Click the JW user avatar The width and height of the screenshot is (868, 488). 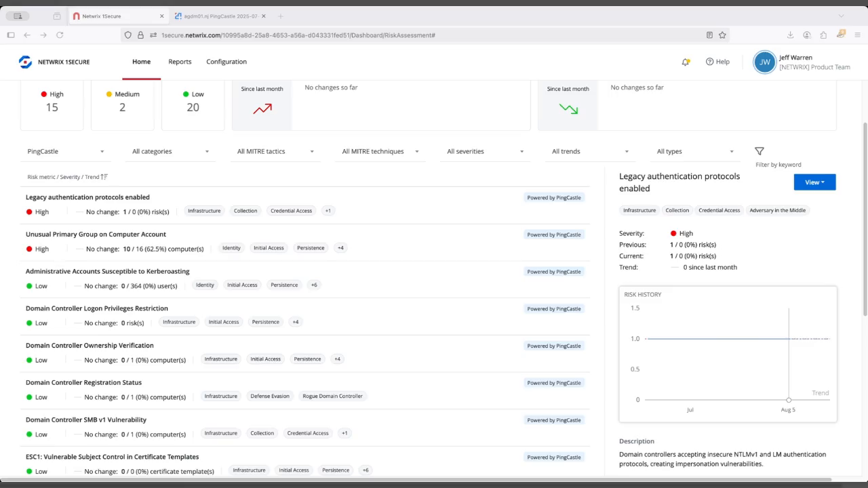(x=764, y=62)
